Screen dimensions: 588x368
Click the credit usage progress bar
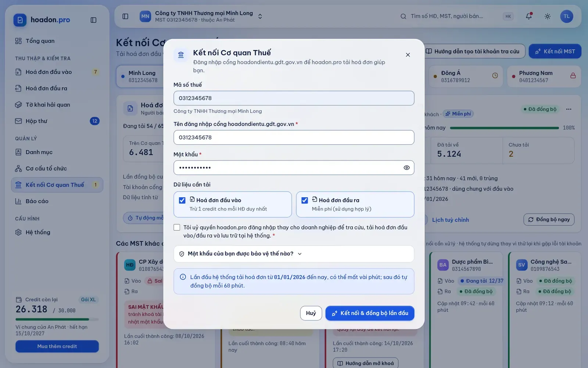[57, 319]
